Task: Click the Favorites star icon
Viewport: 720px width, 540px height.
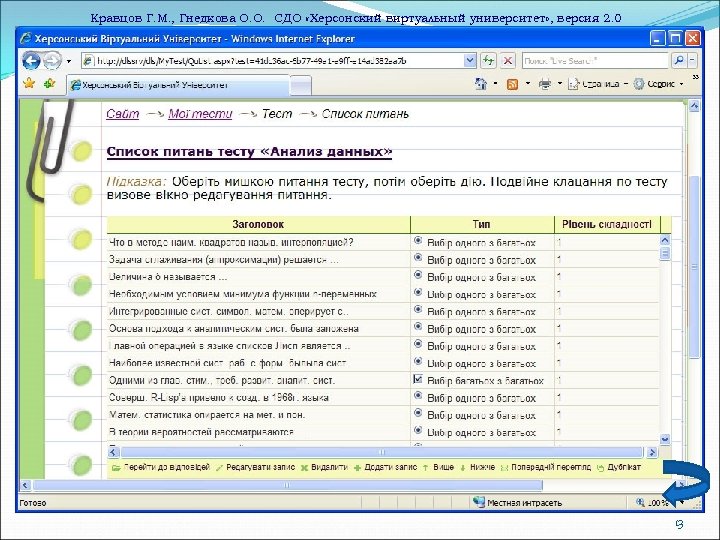Action: click(30, 84)
